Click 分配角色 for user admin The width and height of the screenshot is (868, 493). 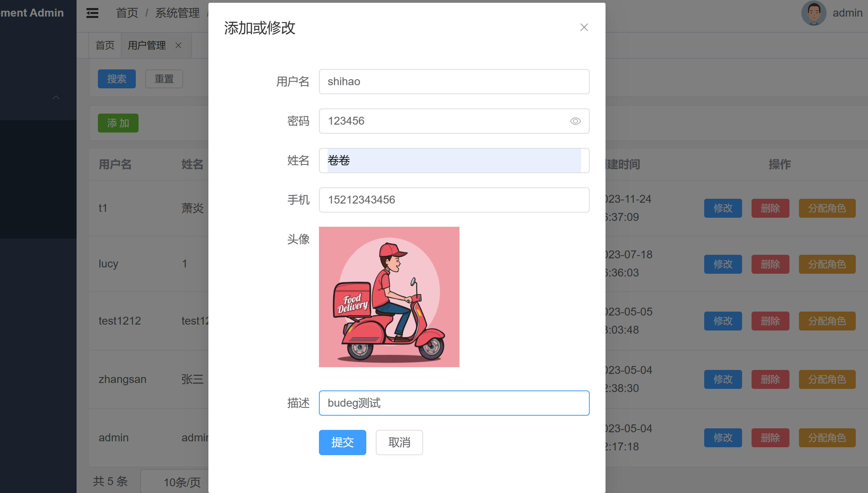(827, 438)
